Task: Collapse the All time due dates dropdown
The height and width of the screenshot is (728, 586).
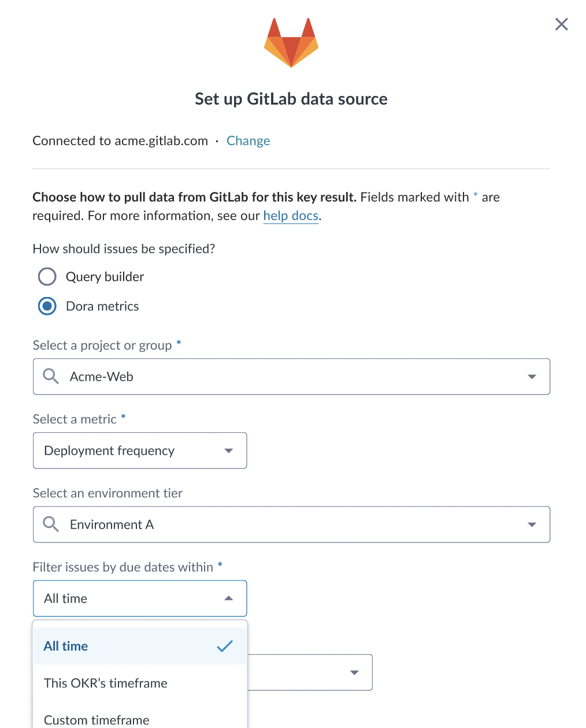Action: point(140,599)
